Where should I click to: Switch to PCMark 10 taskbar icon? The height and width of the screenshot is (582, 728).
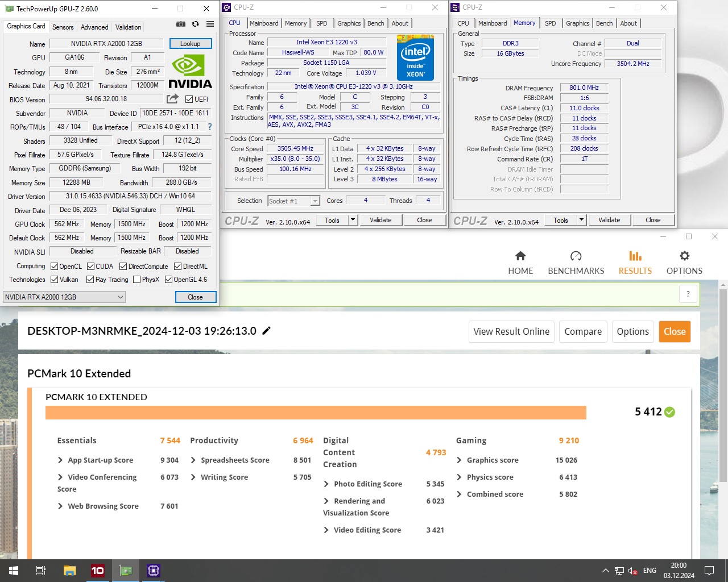98,571
